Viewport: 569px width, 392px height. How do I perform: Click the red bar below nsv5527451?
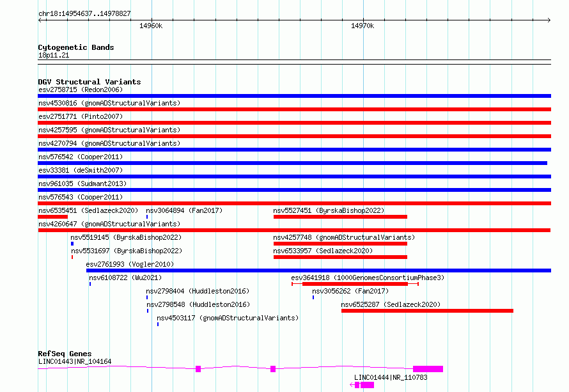(340, 217)
